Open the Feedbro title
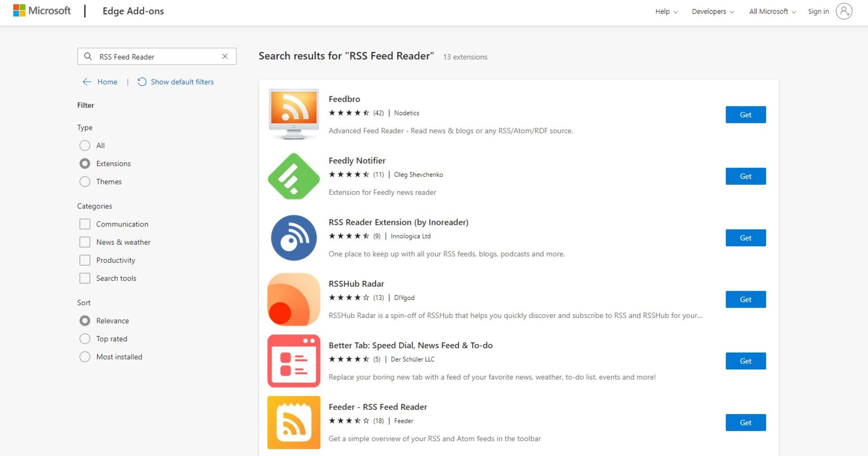868x456 pixels. tap(344, 99)
